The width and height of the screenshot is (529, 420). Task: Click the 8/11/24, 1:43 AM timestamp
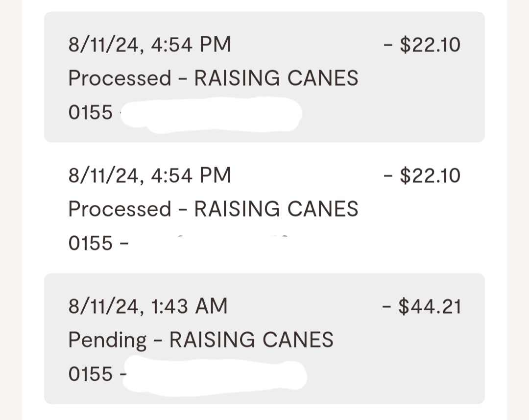(148, 307)
